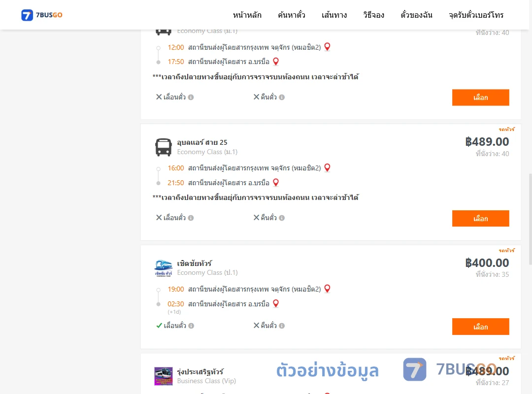The width and height of the screenshot is (532, 394).
Task: Click info icon beside คืนตั๋ว on เชิดชัยทัวร์ trip
Action: (x=282, y=326)
